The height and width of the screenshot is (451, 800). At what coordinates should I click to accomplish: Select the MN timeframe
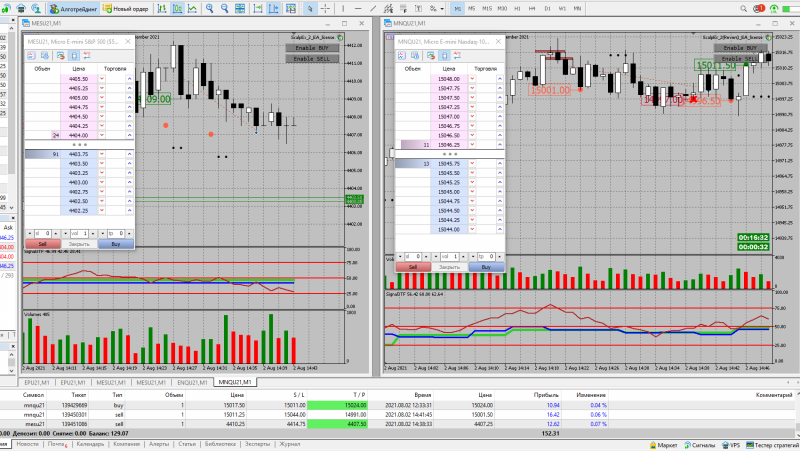coord(577,9)
